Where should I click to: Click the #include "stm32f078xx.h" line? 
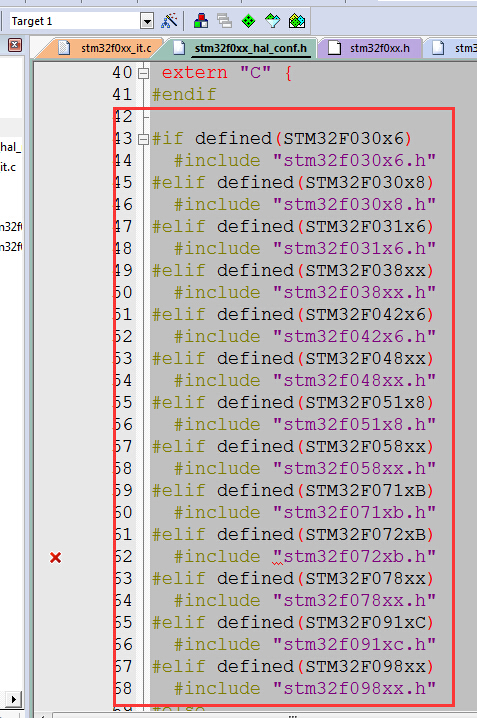click(304, 600)
